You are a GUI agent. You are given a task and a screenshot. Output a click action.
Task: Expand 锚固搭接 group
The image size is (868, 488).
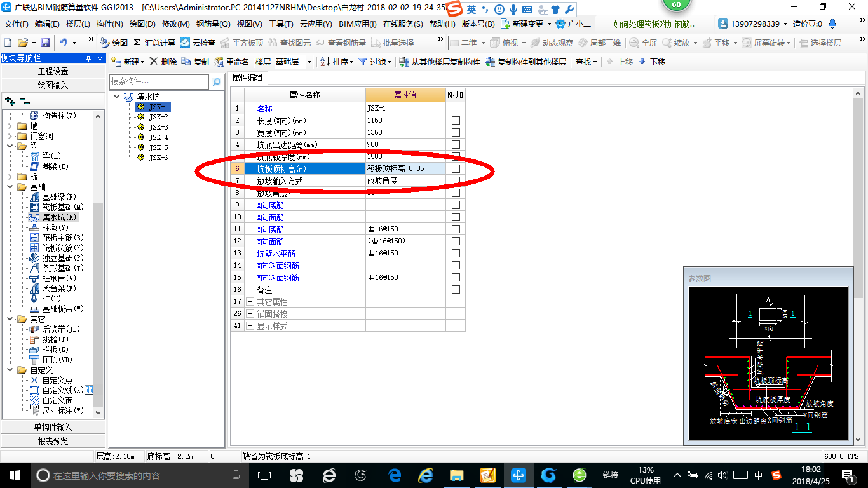click(250, 313)
